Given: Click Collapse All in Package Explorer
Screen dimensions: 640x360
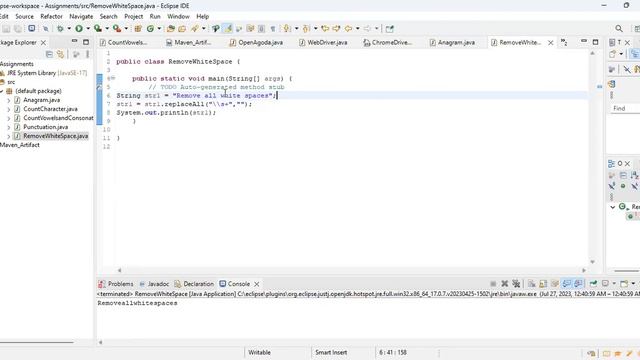Looking at the screenshot, I should (49, 54).
